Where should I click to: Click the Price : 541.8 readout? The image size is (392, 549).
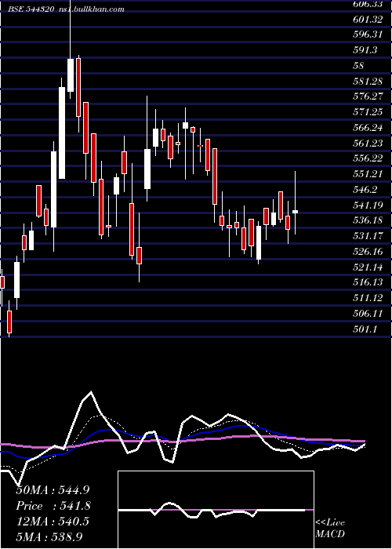pos(53,506)
